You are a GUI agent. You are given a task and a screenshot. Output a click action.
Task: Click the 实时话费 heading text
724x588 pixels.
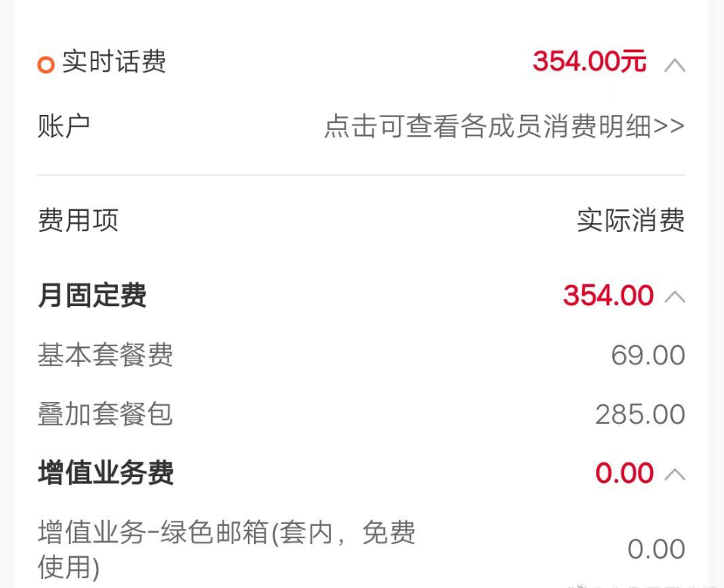pos(114,61)
